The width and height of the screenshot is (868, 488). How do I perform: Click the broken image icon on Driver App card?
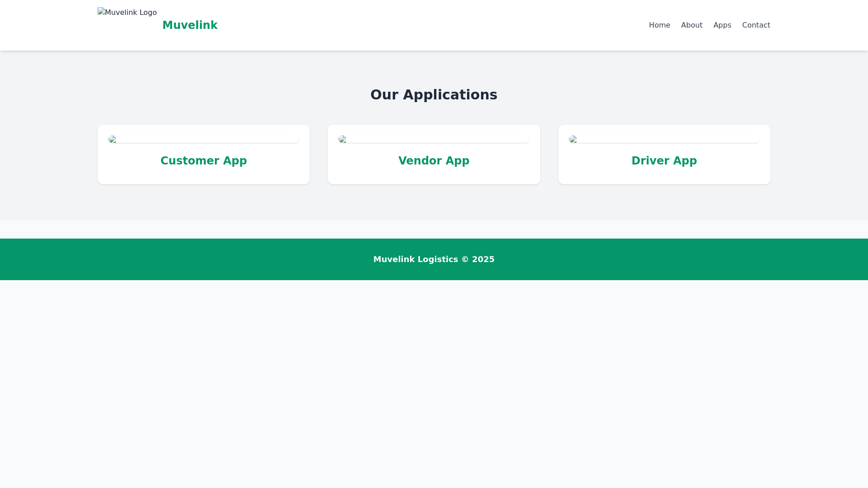pyautogui.click(x=573, y=139)
